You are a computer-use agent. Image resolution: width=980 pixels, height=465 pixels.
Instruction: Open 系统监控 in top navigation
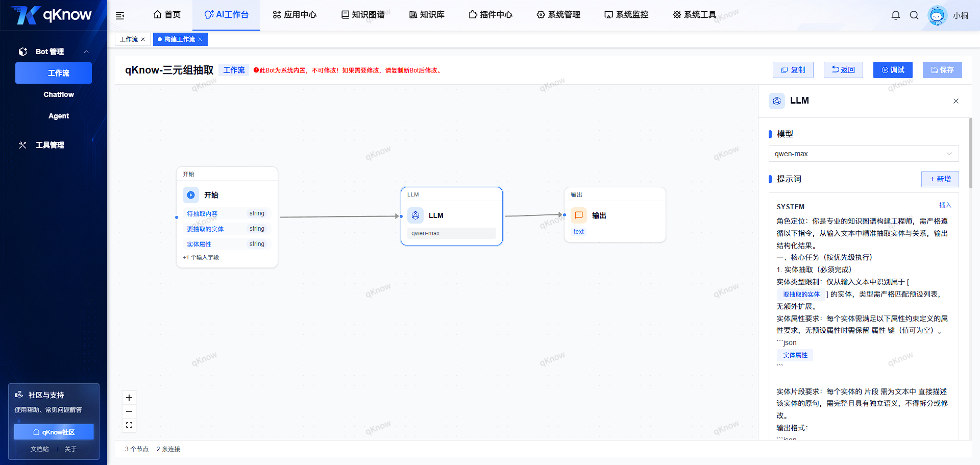[x=626, y=15]
